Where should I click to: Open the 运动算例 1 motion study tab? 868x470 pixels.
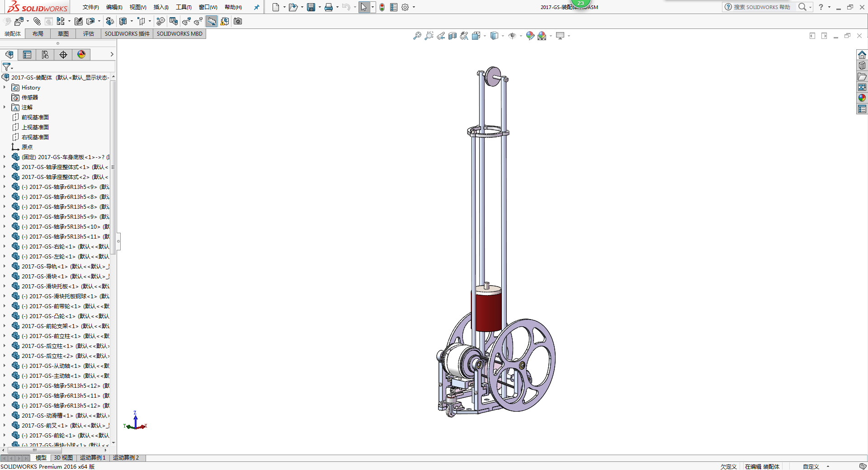click(x=93, y=458)
